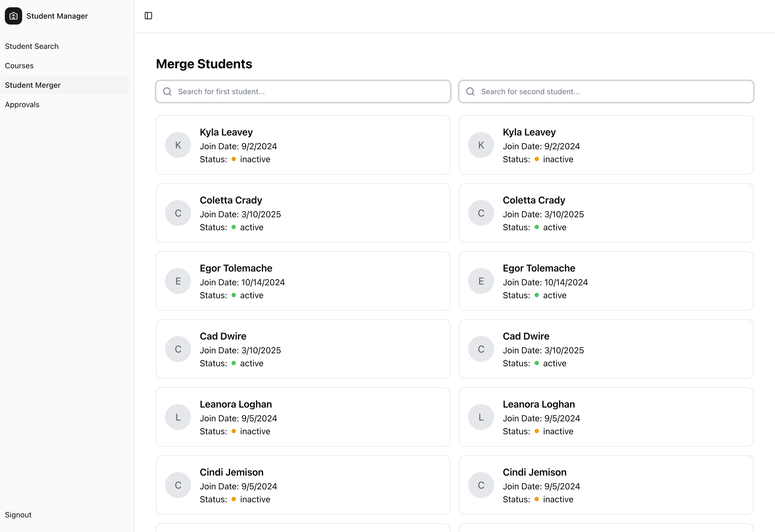Click Leanora Loghan's avatar in the left column
Viewport: 775px width, 532px height.
click(x=178, y=417)
